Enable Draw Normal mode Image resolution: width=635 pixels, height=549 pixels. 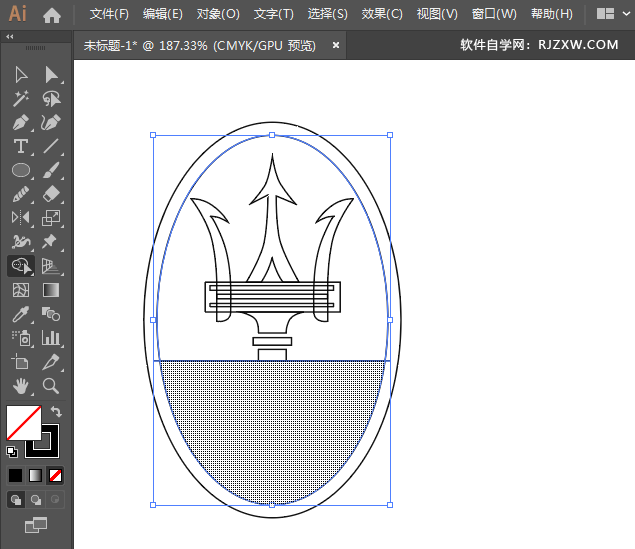(x=16, y=500)
